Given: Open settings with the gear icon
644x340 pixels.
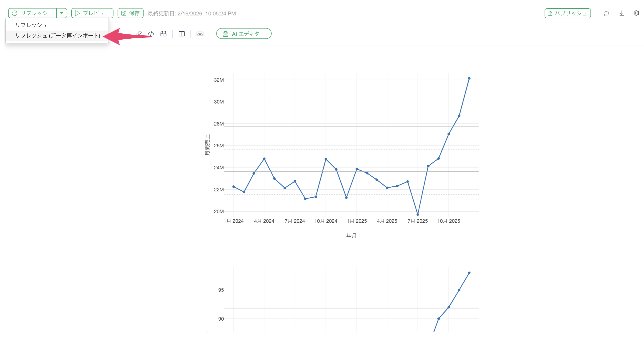Looking at the screenshot, I should click(636, 13).
